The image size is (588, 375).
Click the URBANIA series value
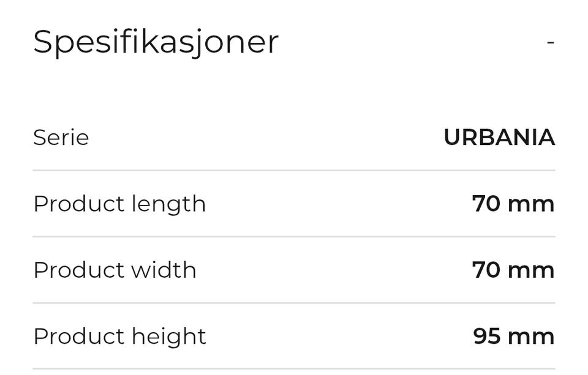pyautogui.click(x=499, y=138)
